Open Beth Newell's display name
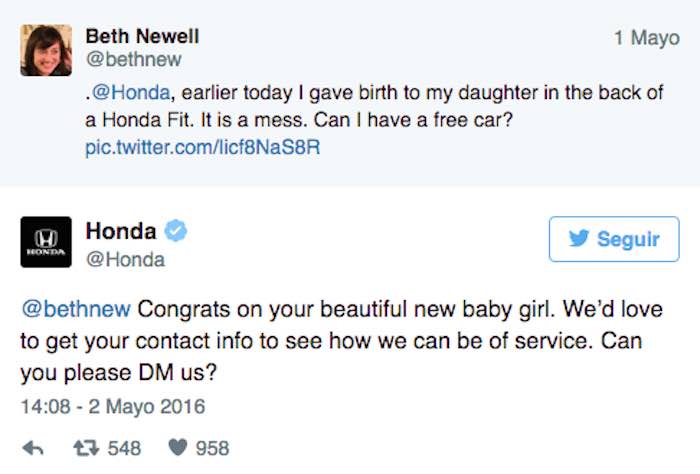This screenshot has width=700, height=474. [x=142, y=37]
